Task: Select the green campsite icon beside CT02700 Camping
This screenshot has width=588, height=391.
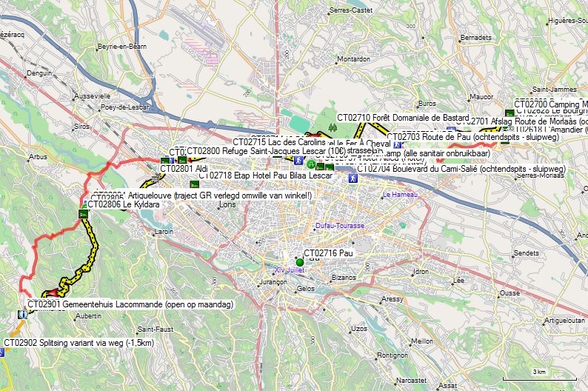Action: pyautogui.click(x=507, y=113)
